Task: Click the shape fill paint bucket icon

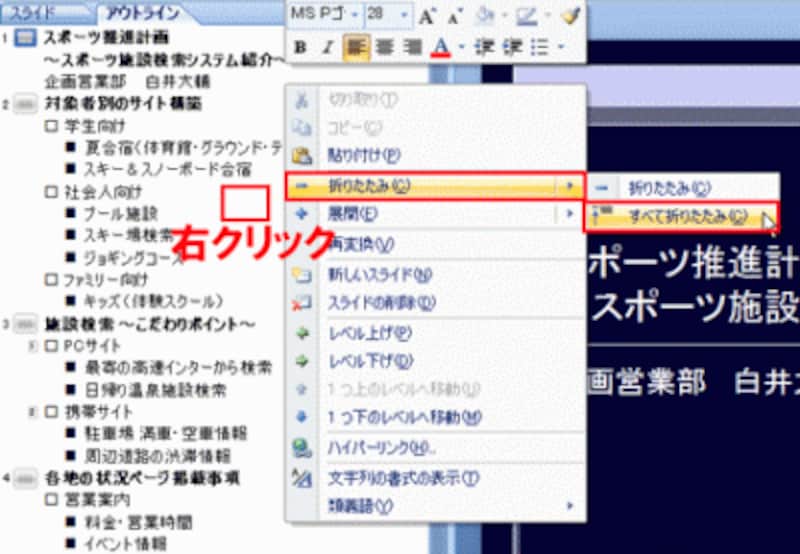Action: coord(483,16)
